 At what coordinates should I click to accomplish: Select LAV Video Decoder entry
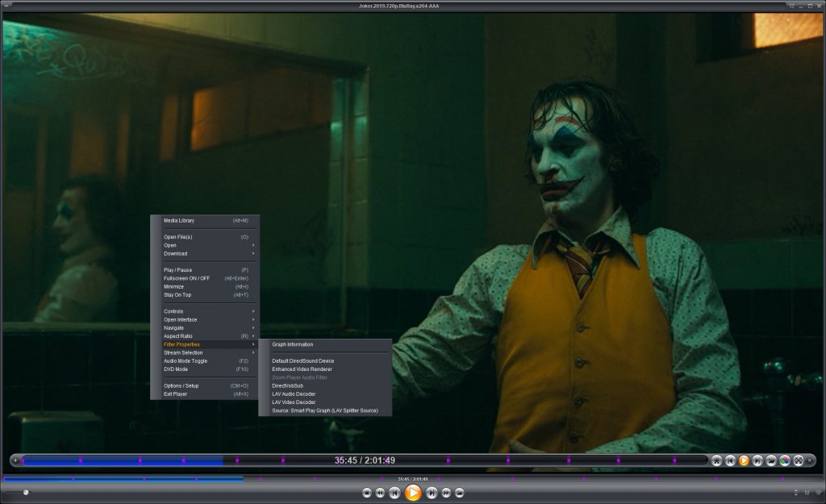[x=326, y=402]
